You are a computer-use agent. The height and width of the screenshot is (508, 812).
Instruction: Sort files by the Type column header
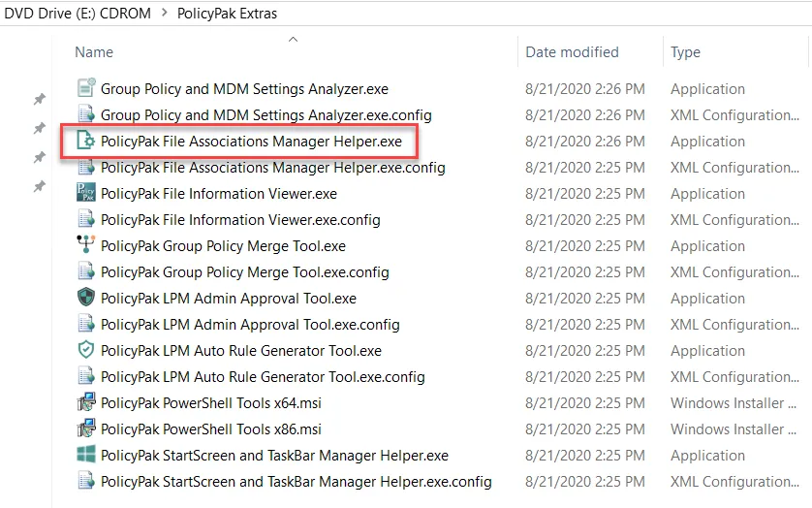tap(685, 52)
